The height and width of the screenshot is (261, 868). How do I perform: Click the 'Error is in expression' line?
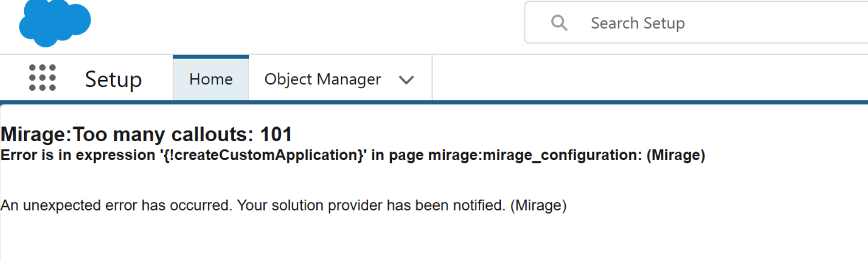(353, 155)
